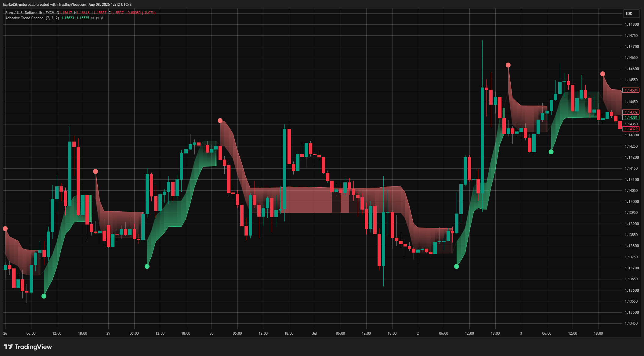Open the USD currency selector
Viewport: 644px width, 356px height.
click(x=631, y=13)
